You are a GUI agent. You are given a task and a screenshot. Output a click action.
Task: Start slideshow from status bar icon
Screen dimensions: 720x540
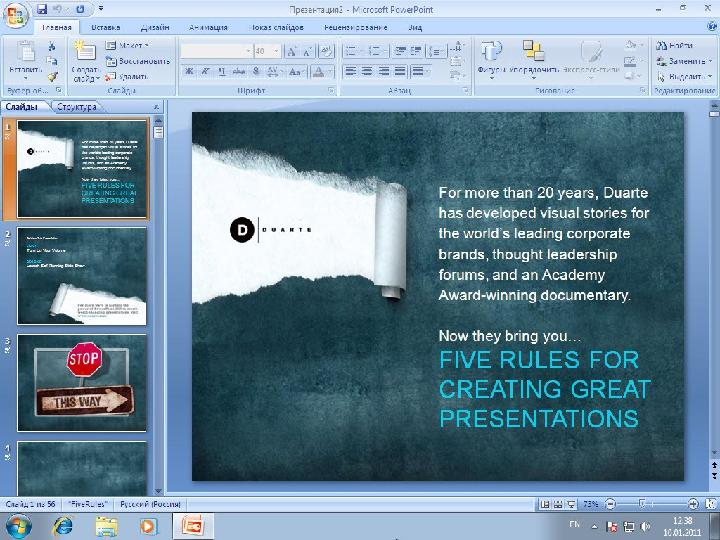pyautogui.click(x=571, y=504)
